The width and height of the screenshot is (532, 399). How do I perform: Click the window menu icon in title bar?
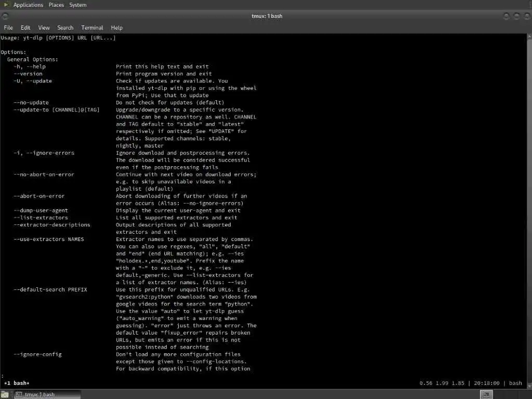tap(5, 16)
